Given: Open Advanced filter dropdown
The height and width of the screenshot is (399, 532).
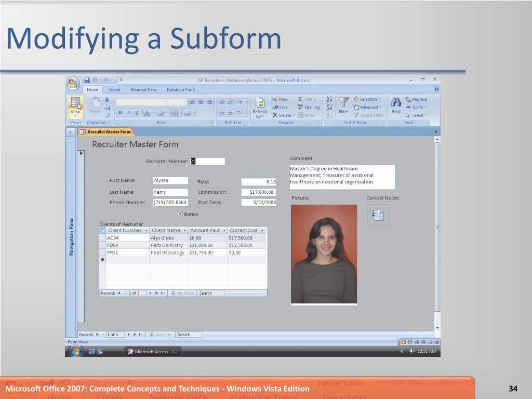Looking at the screenshot, I should 367,107.
